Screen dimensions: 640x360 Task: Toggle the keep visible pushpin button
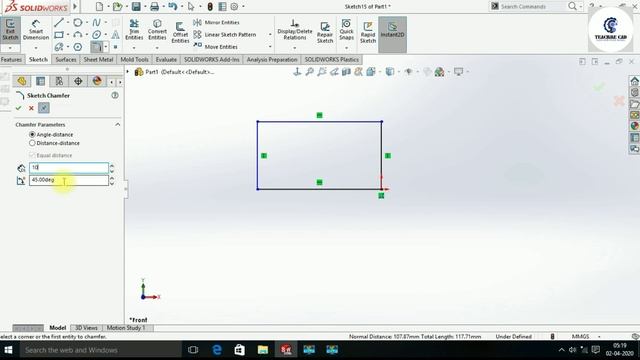pyautogui.click(x=44, y=108)
